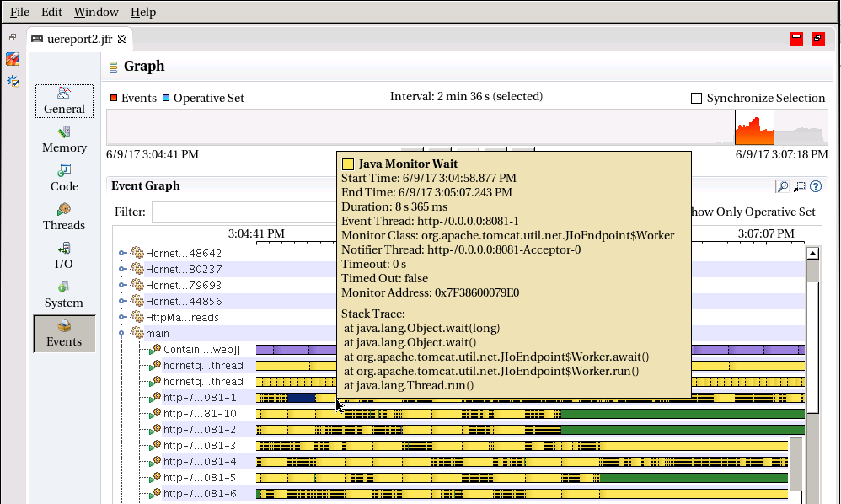Open the General view in the sidebar

[63, 100]
